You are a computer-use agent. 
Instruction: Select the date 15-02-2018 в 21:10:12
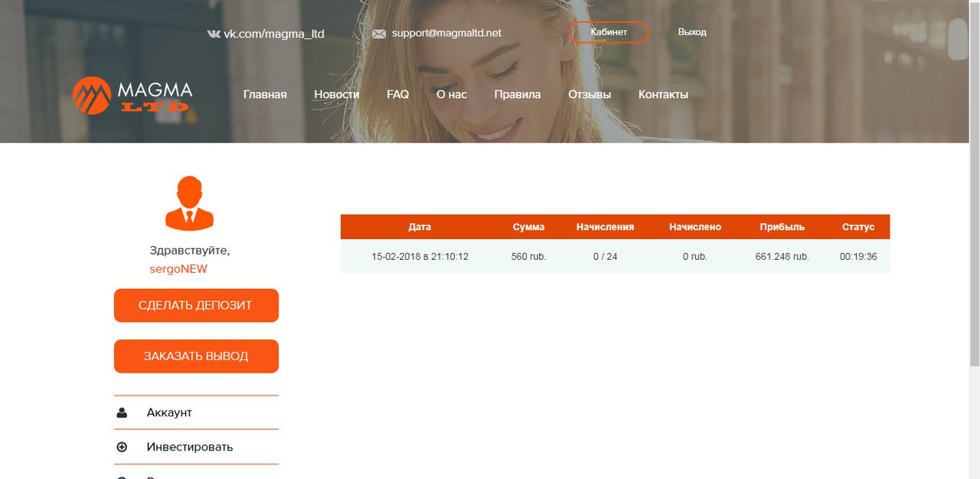tap(420, 256)
